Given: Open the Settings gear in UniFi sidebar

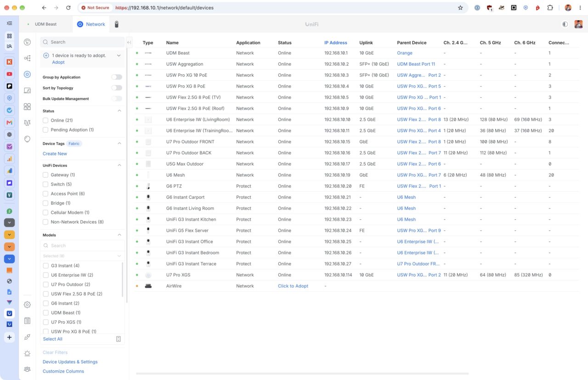Looking at the screenshot, I should [x=27, y=305].
